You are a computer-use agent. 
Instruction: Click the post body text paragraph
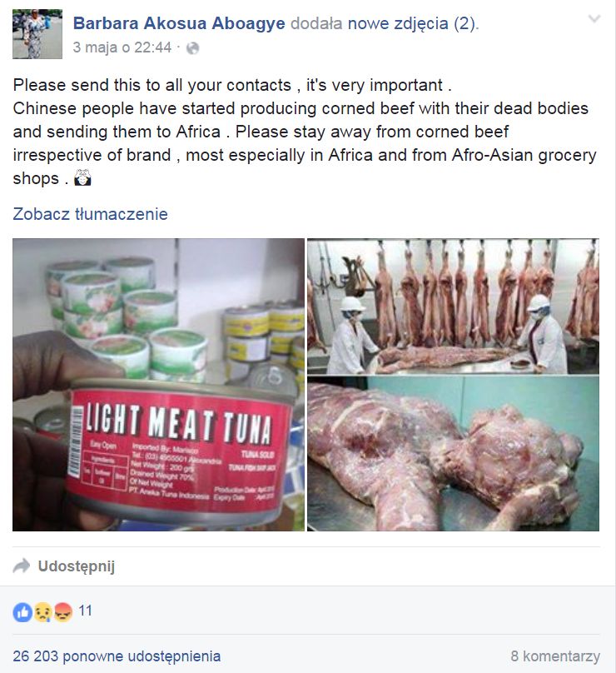[x=305, y=132]
